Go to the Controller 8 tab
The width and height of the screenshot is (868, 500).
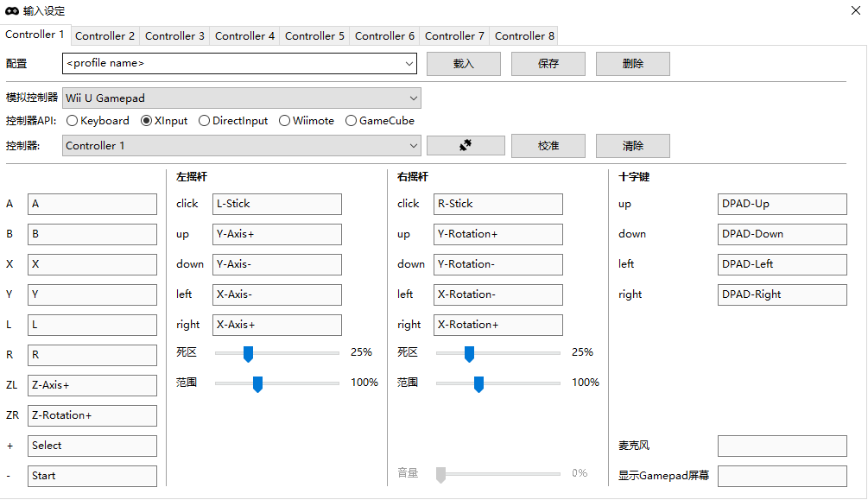(x=524, y=36)
